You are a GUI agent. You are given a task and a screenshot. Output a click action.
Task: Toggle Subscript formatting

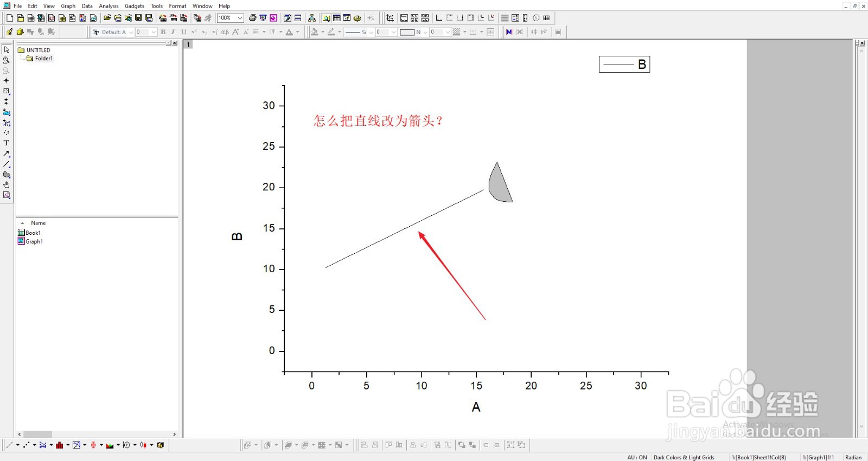coord(205,32)
